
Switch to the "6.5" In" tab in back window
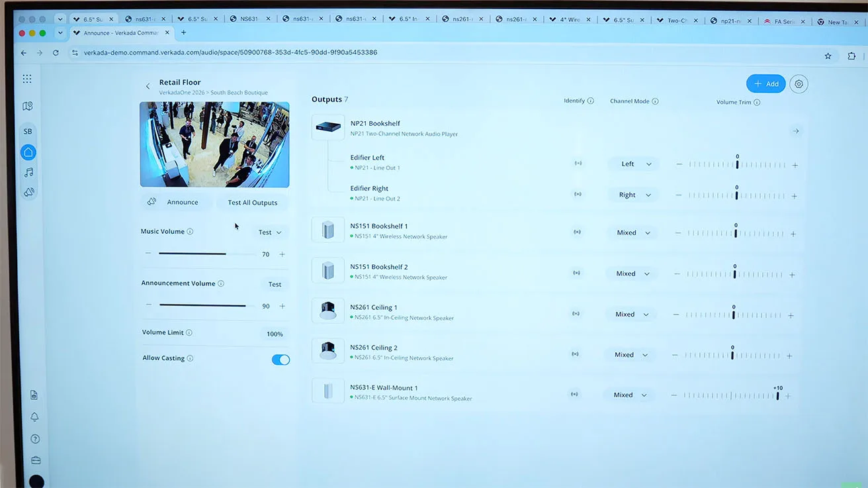click(408, 19)
